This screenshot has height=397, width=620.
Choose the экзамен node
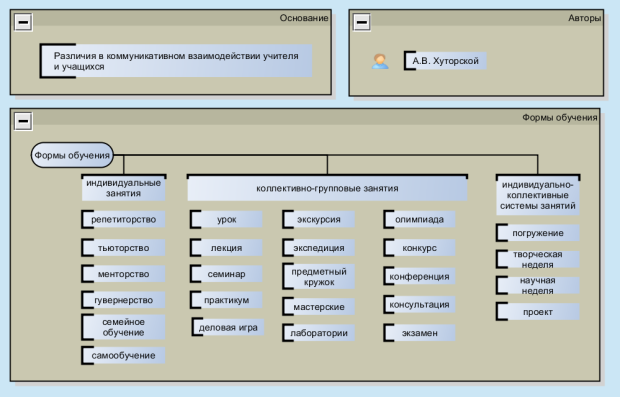(419, 333)
